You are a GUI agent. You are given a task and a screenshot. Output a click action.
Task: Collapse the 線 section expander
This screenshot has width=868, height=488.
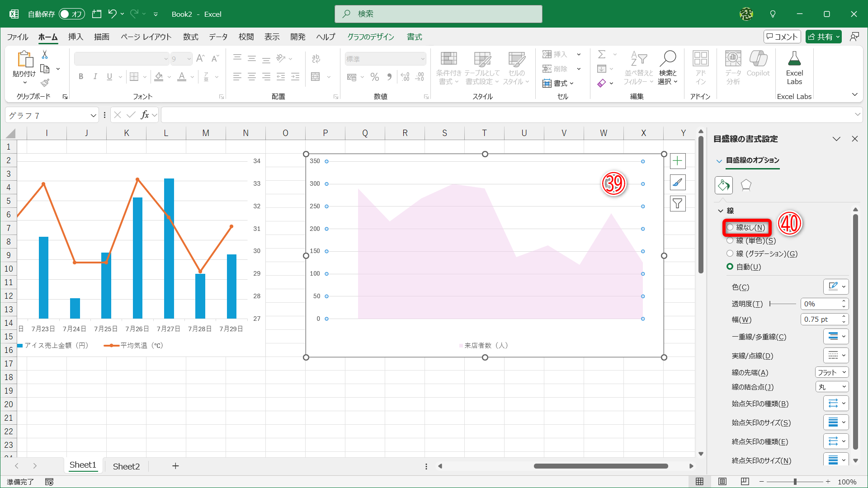721,211
